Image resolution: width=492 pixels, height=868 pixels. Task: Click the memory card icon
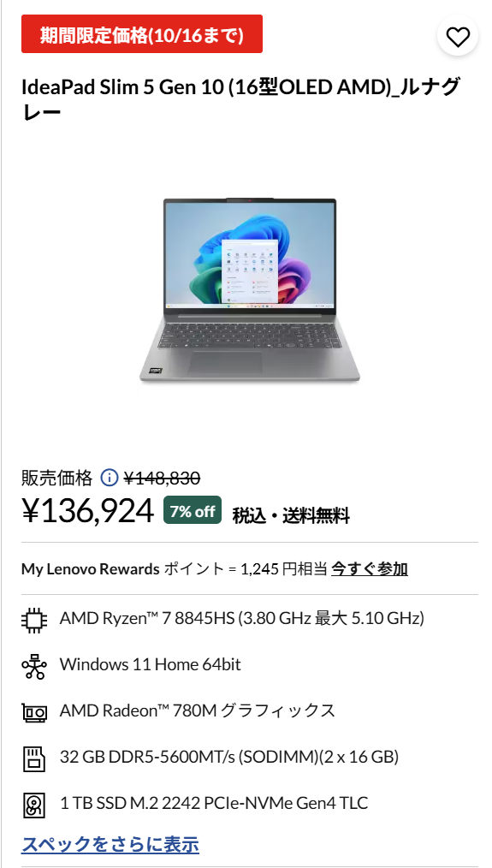tap(35, 758)
